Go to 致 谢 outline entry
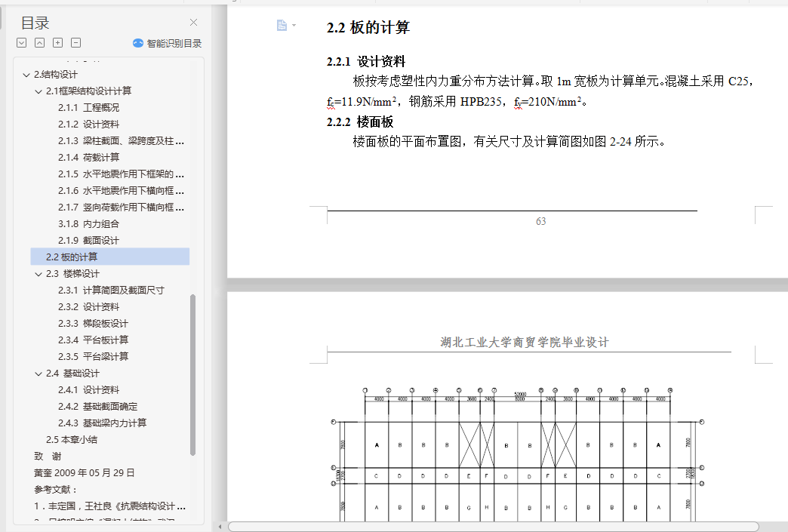This screenshot has width=788, height=532. click(48, 456)
